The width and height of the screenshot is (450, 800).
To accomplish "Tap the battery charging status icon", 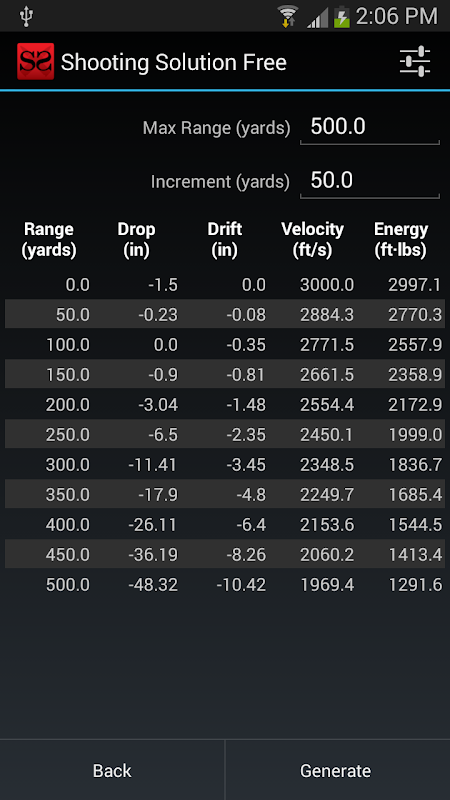I will coord(342,16).
